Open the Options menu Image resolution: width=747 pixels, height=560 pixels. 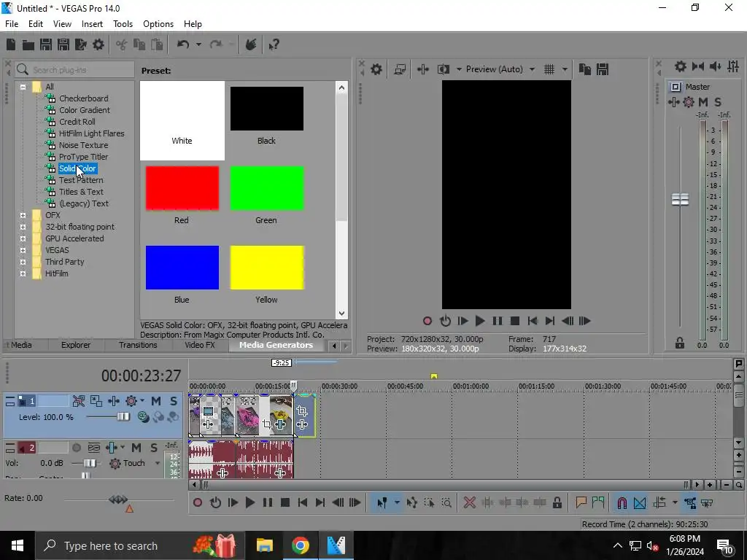(158, 24)
